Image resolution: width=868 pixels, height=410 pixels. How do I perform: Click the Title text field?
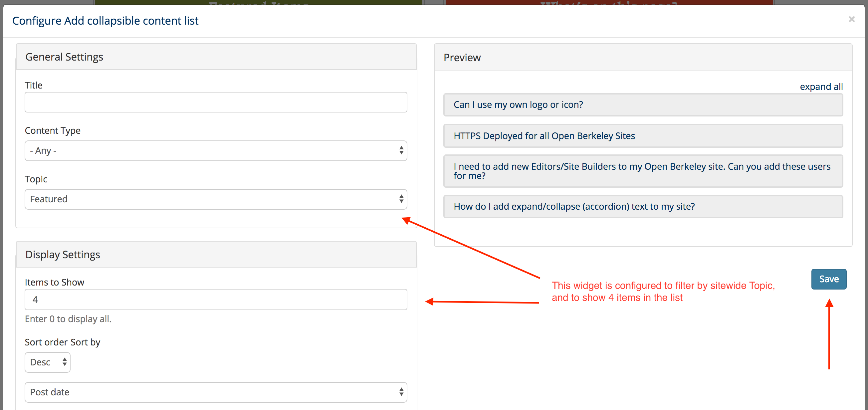click(216, 102)
